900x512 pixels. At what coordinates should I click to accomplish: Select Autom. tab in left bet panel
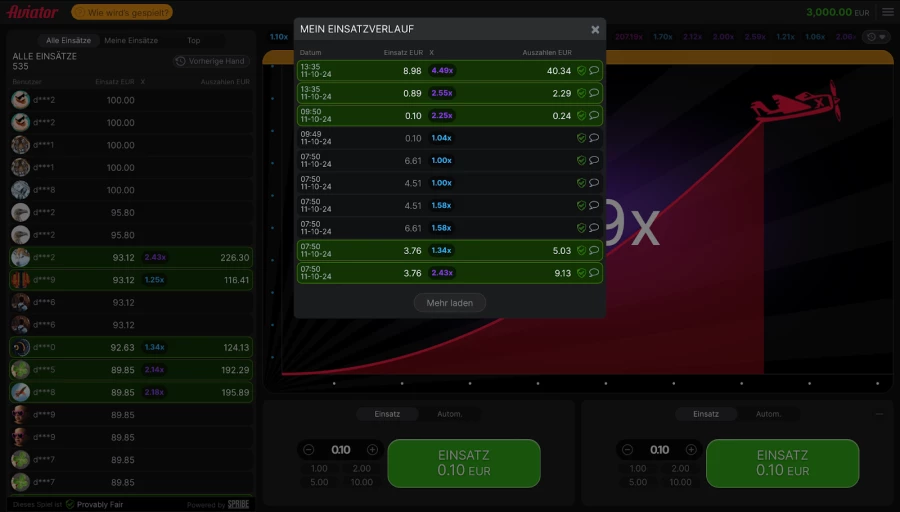(449, 414)
